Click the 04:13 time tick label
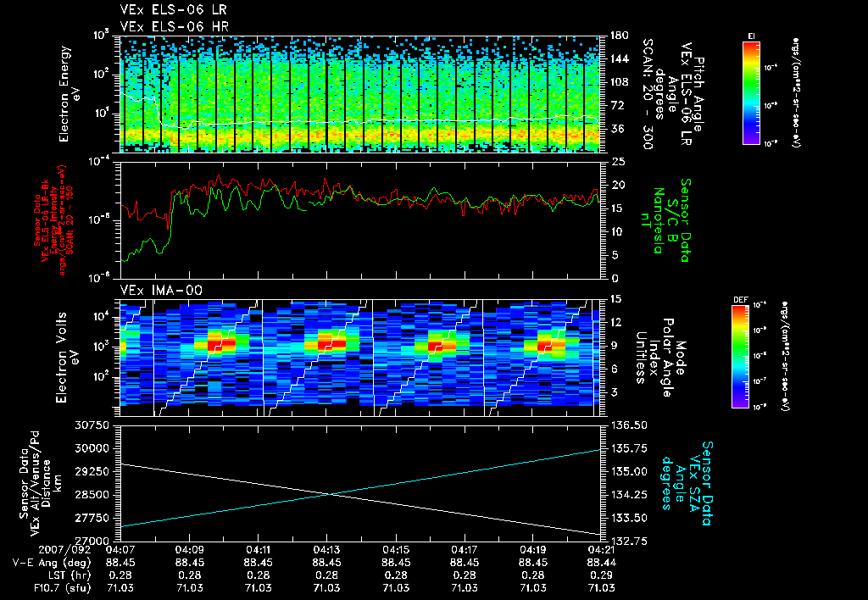868x600 pixels. (x=326, y=551)
